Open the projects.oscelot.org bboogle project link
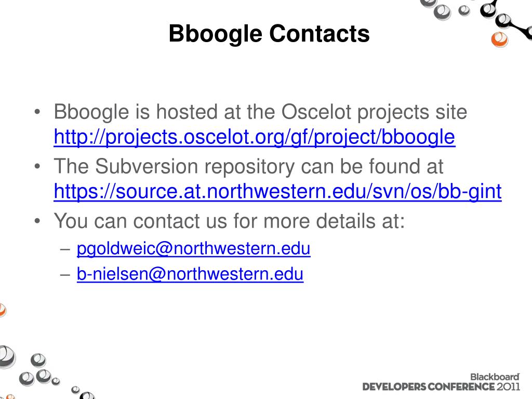Viewport: 532px width, 399px height. pos(255,137)
